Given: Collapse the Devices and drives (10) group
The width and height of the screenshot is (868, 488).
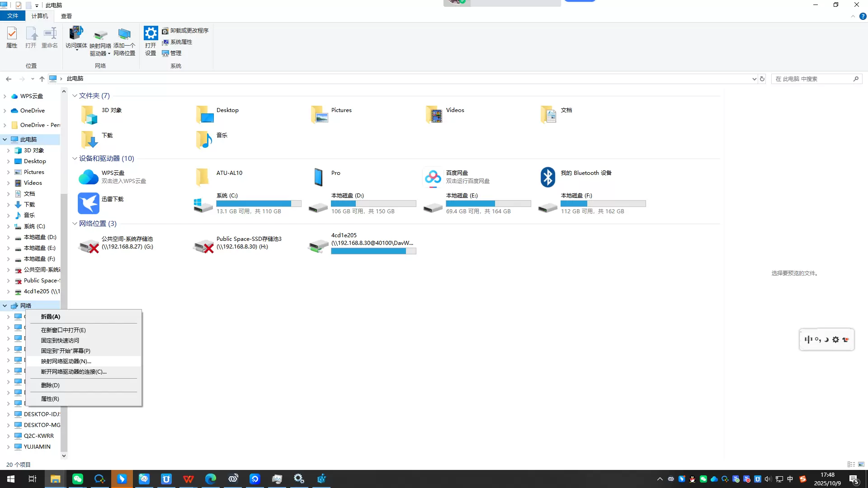Looking at the screenshot, I should (75, 159).
